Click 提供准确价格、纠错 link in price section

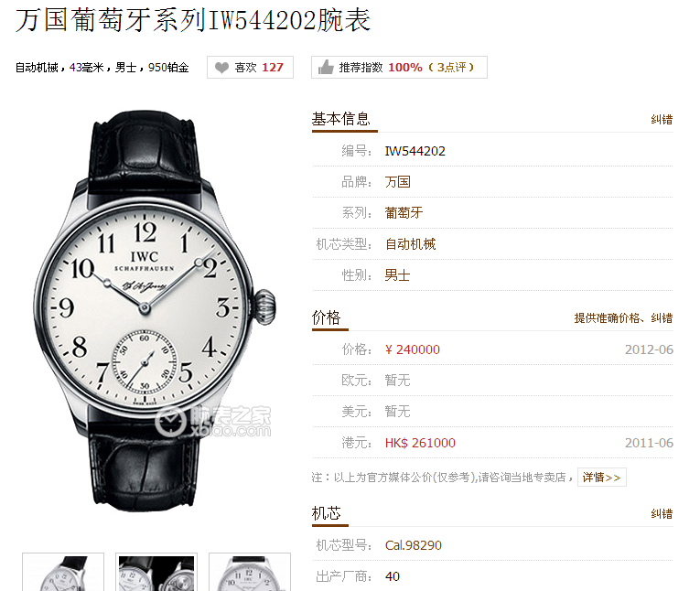coord(623,318)
